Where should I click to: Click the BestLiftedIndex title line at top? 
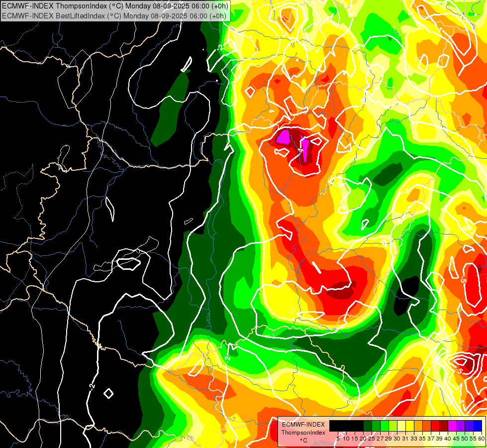click(x=114, y=16)
